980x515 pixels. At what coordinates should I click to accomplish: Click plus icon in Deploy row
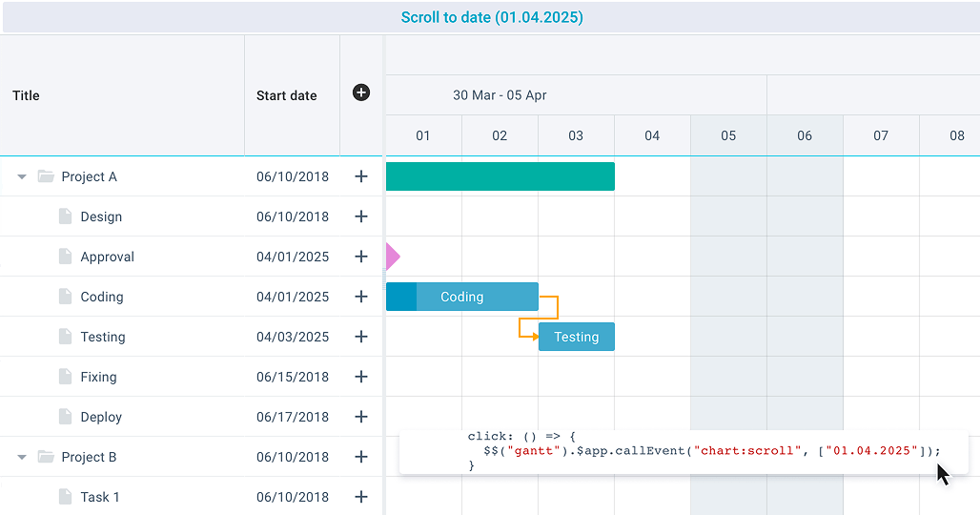pos(361,416)
